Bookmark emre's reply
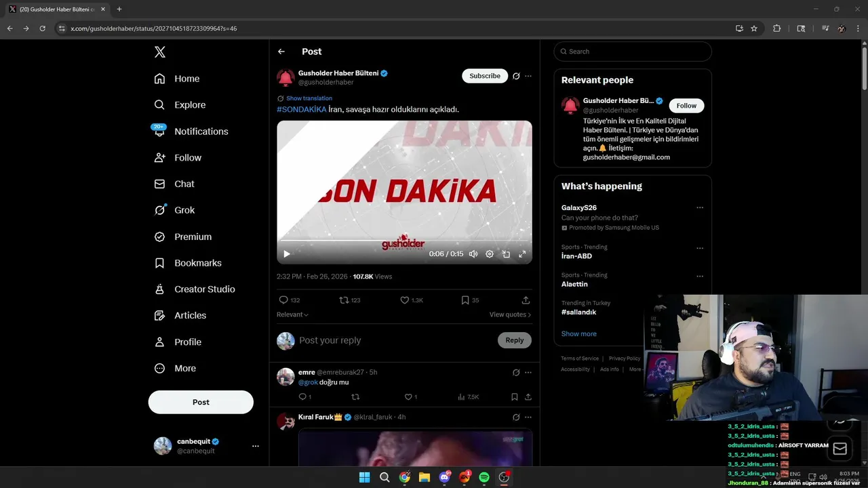This screenshot has height=488, width=868. coord(515,397)
